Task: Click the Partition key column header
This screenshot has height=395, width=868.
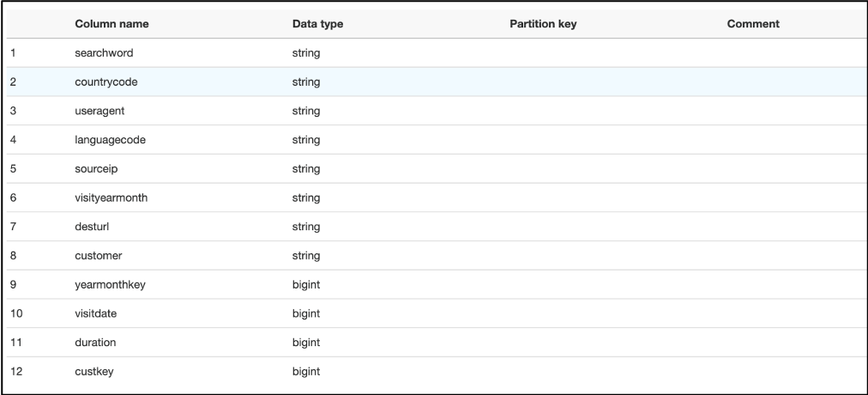Action: coord(543,24)
